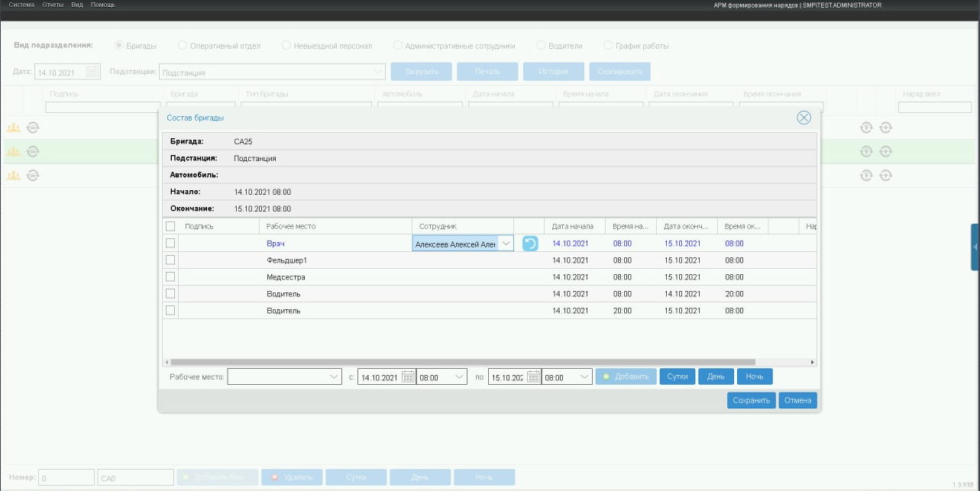Click the Удалить button in the bottom bar

click(292, 477)
